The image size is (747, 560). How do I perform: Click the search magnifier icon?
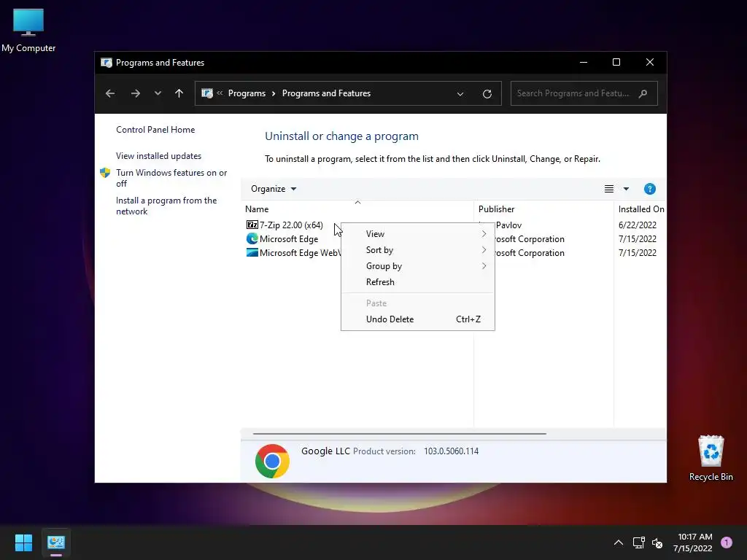tap(643, 93)
